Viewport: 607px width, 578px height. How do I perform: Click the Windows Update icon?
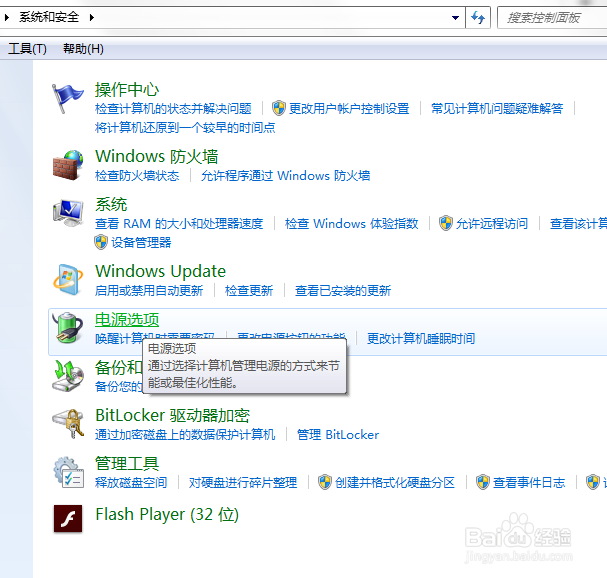pyautogui.click(x=68, y=280)
